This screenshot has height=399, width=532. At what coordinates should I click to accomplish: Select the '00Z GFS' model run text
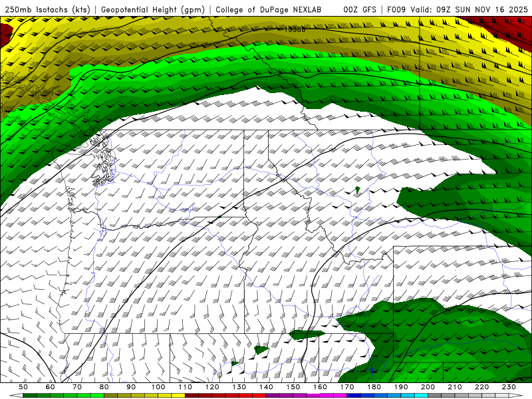pyautogui.click(x=360, y=10)
